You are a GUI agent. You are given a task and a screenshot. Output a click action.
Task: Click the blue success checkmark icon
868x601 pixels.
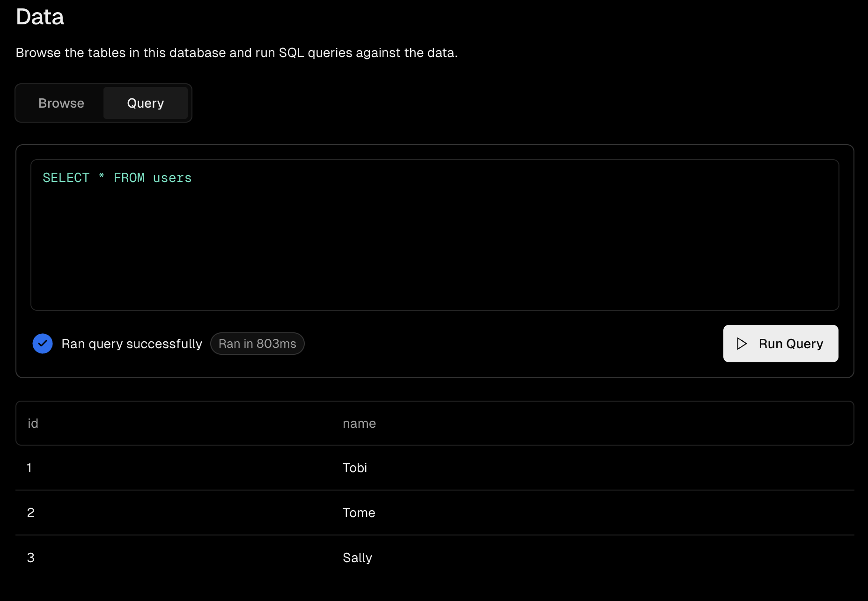[43, 344]
